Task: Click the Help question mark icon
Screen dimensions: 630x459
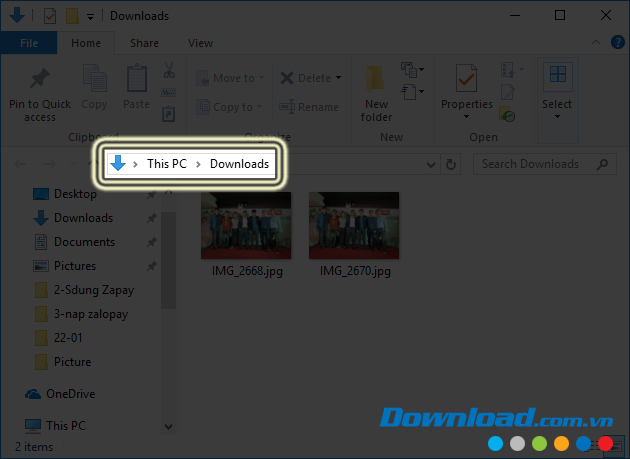Action: [618, 42]
